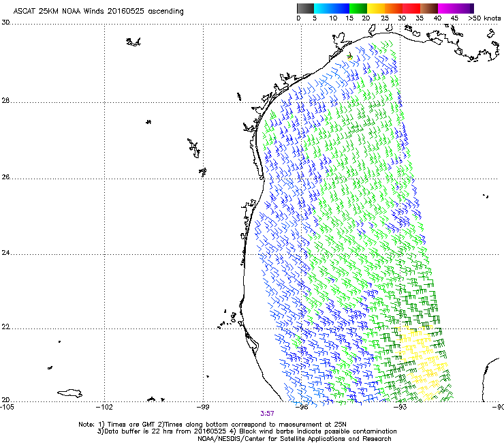Click the magenta 40-45 knots legend swatch

pos(447,8)
